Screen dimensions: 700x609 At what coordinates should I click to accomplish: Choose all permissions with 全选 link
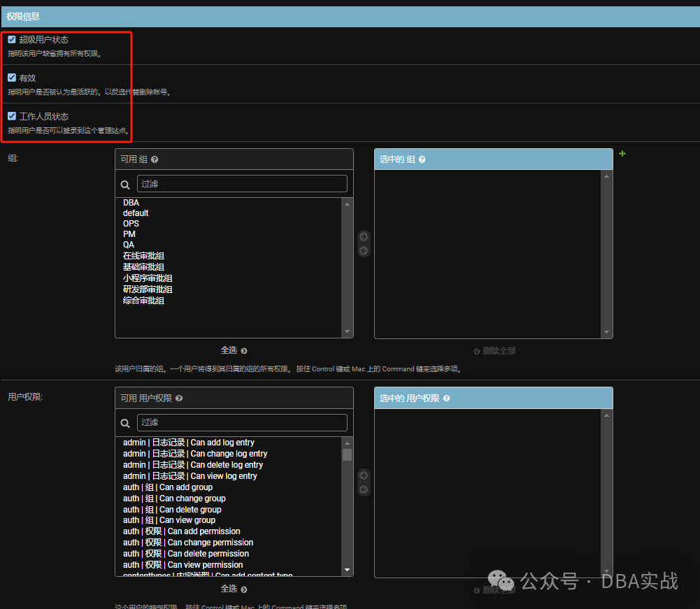tap(234, 589)
